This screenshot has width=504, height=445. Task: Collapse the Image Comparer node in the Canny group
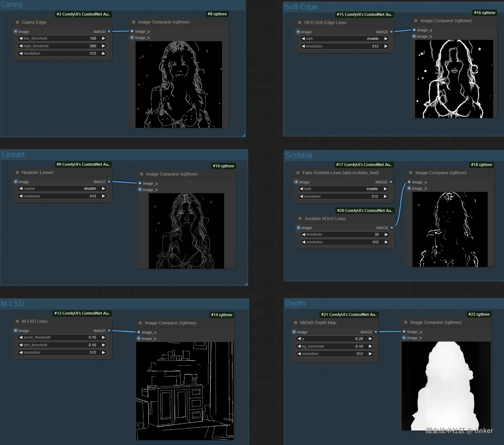134,22
